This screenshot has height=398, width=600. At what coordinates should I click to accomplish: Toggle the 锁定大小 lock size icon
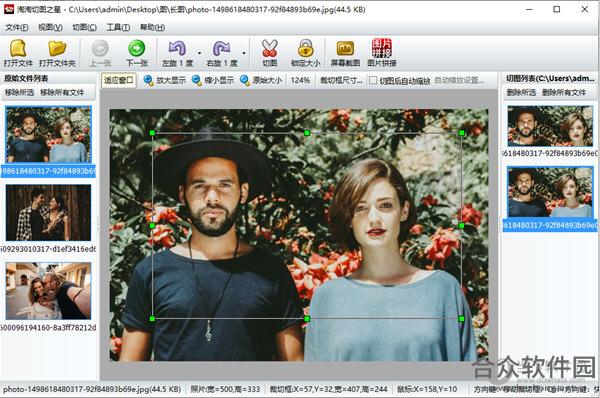click(x=305, y=53)
